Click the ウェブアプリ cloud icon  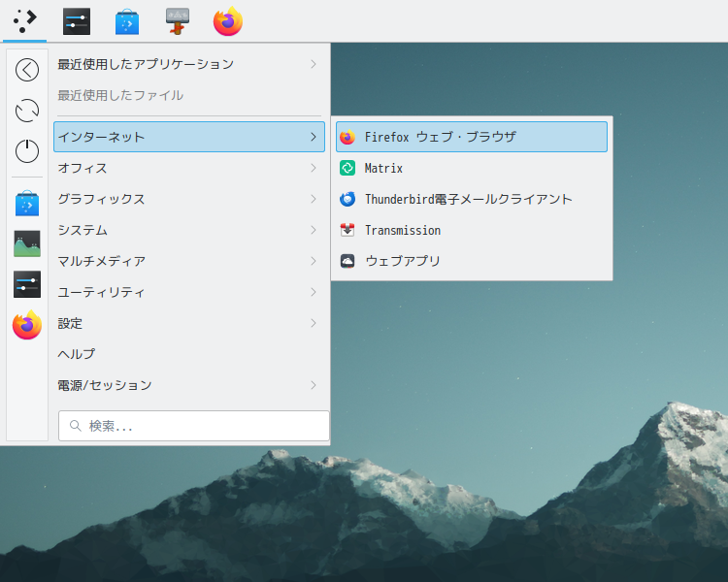coord(347,261)
